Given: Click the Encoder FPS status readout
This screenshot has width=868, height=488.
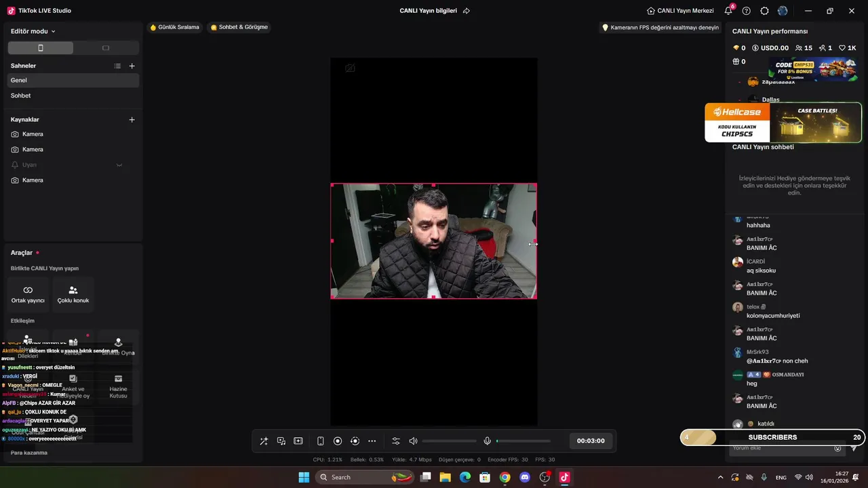Looking at the screenshot, I should [508, 460].
